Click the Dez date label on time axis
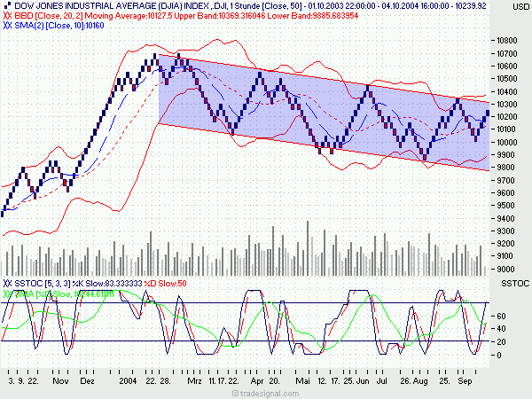532x399 pixels. 87,381
